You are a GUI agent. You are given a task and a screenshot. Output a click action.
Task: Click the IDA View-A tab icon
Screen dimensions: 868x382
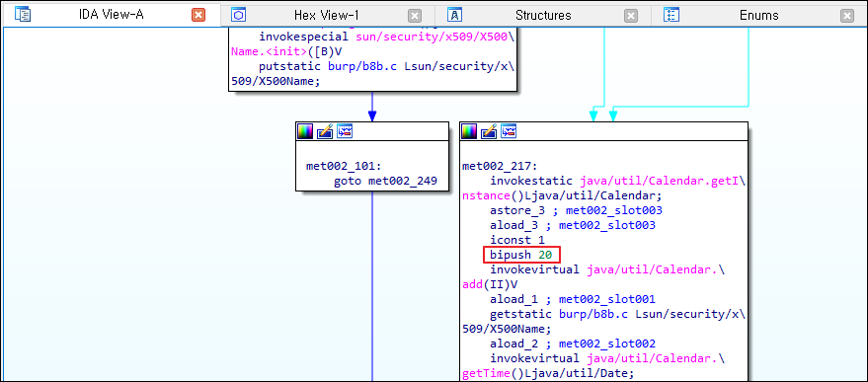pyautogui.click(x=23, y=15)
